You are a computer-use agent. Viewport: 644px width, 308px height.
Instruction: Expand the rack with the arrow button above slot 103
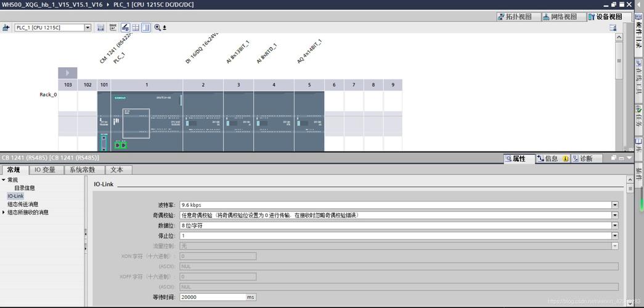[x=67, y=73]
